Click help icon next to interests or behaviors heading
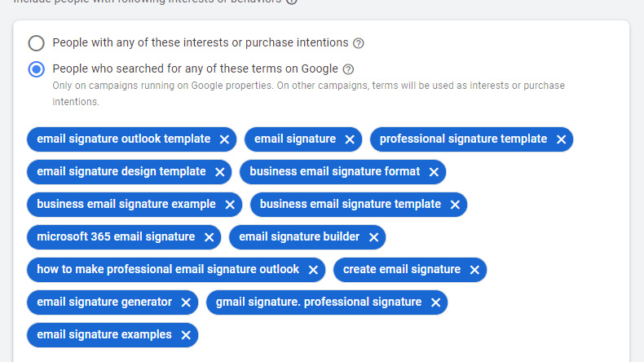Viewport: 644px width, 362px height. click(x=292, y=1)
